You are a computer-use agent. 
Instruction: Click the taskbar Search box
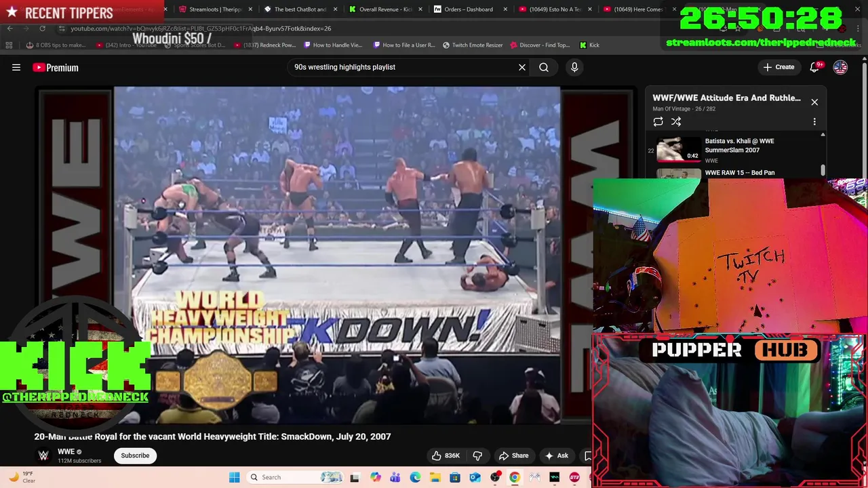point(295,477)
